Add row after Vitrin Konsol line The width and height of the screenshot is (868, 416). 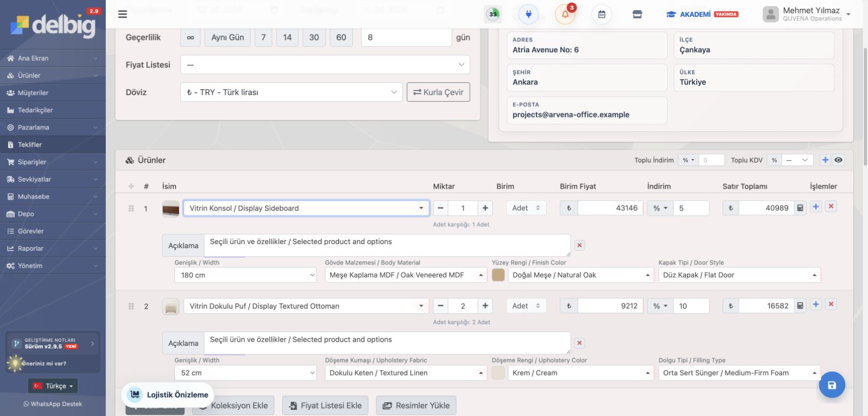[816, 207]
